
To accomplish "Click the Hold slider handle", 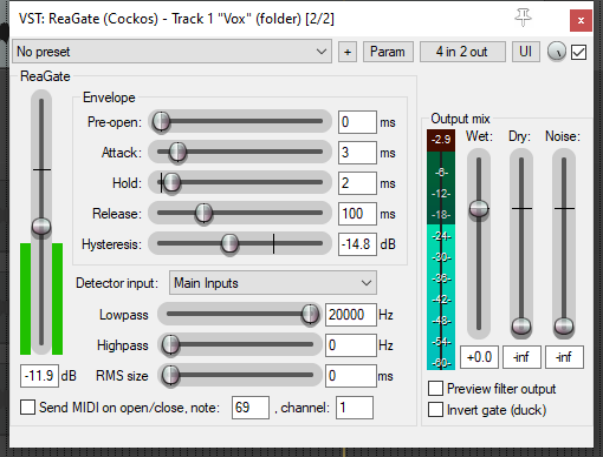I will tap(172, 183).
